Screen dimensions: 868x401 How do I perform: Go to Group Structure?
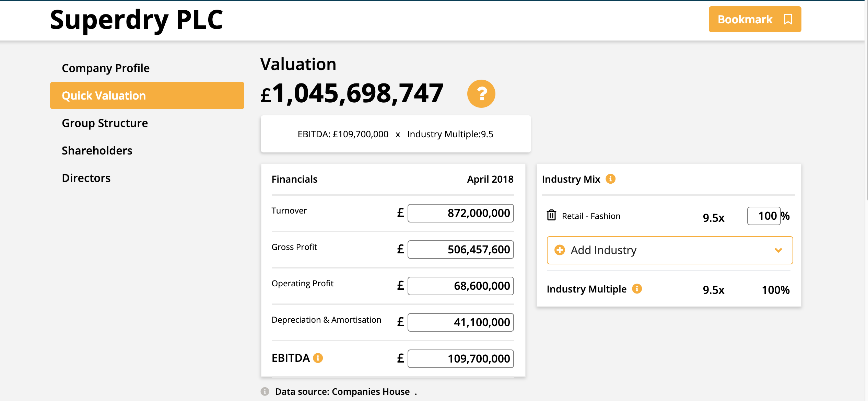(105, 123)
